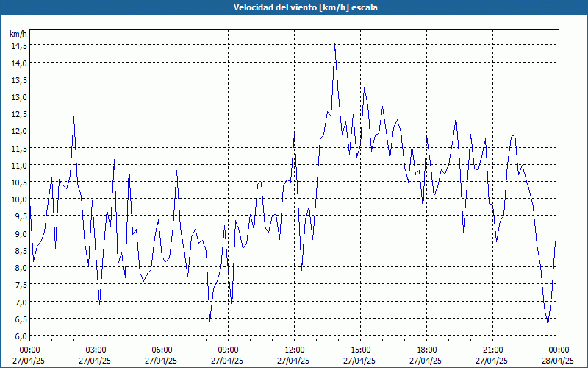Click the 8,5 y-axis label
This screenshot has height=368, width=588.
[x=21, y=250]
